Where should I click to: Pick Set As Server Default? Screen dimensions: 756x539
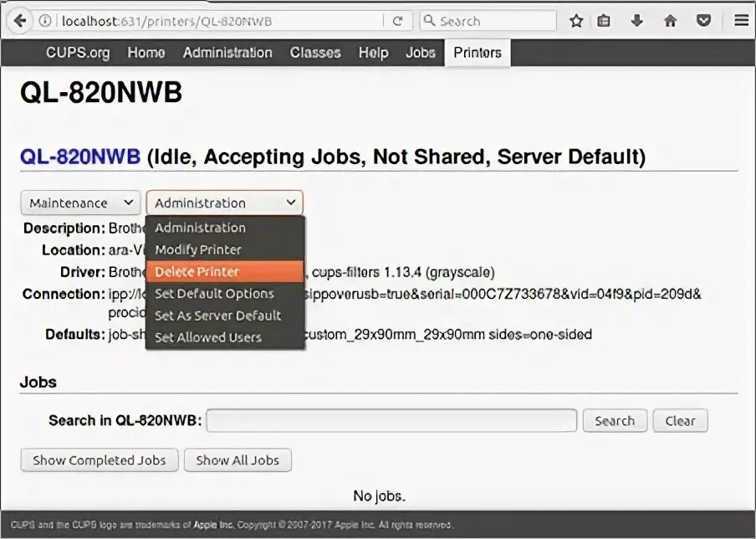click(x=225, y=316)
